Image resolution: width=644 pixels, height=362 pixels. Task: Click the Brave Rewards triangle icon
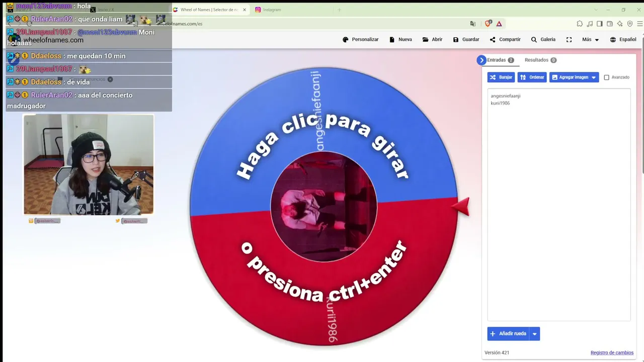[x=499, y=24]
